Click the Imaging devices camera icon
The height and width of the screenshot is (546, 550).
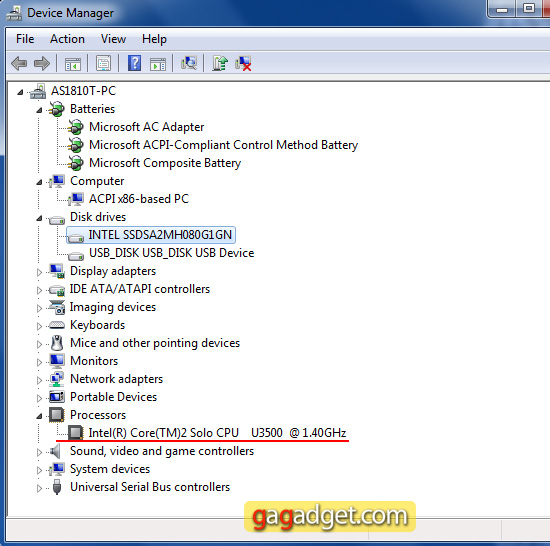[57, 307]
